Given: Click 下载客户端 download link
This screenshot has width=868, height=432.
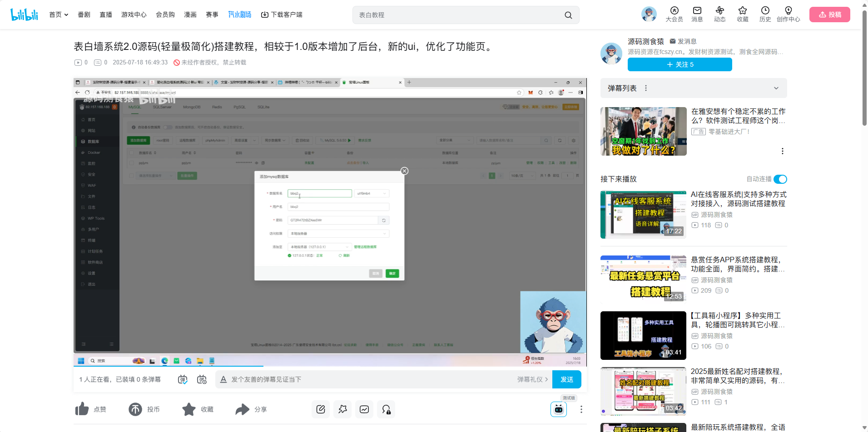Looking at the screenshot, I should point(282,15).
